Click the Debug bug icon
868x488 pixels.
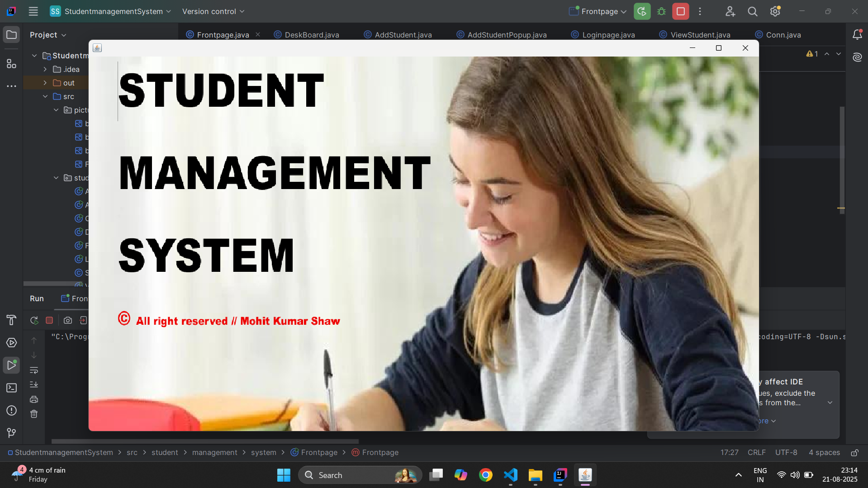coord(661,11)
